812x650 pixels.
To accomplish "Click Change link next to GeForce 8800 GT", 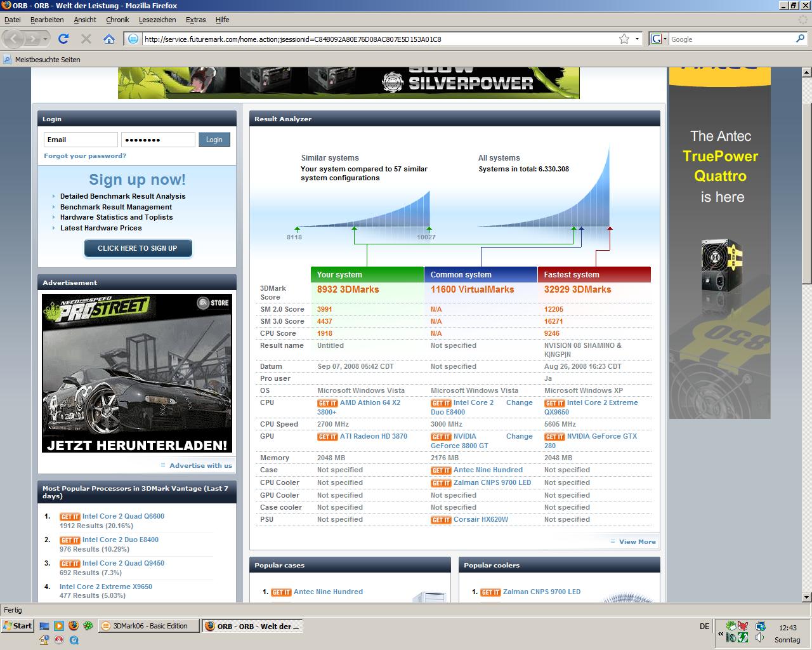I will [x=519, y=436].
